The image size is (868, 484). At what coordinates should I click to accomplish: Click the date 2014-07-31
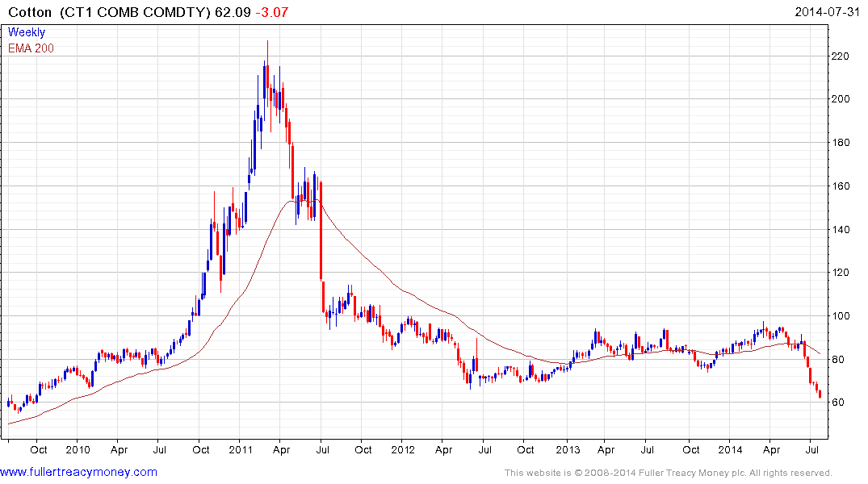coord(827,11)
